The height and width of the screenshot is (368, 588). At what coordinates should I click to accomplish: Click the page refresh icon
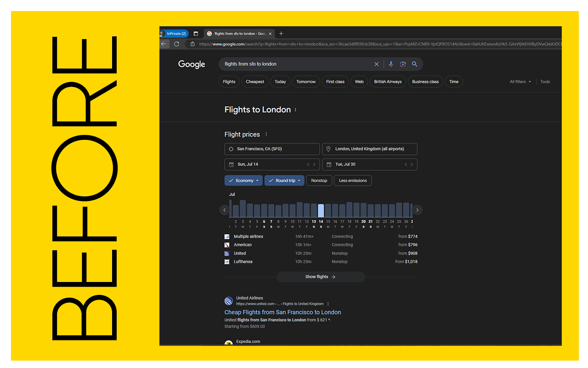pyautogui.click(x=176, y=44)
